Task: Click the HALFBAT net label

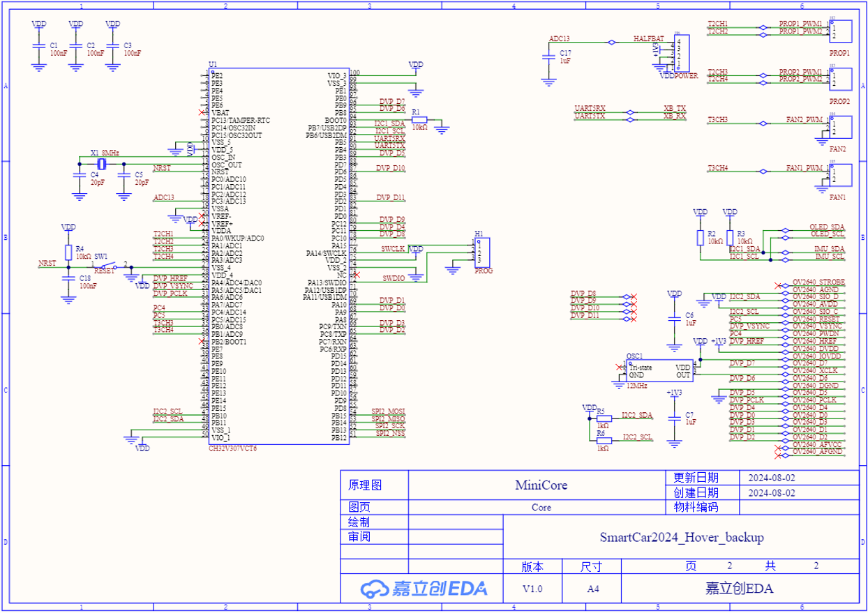Action: pos(648,39)
